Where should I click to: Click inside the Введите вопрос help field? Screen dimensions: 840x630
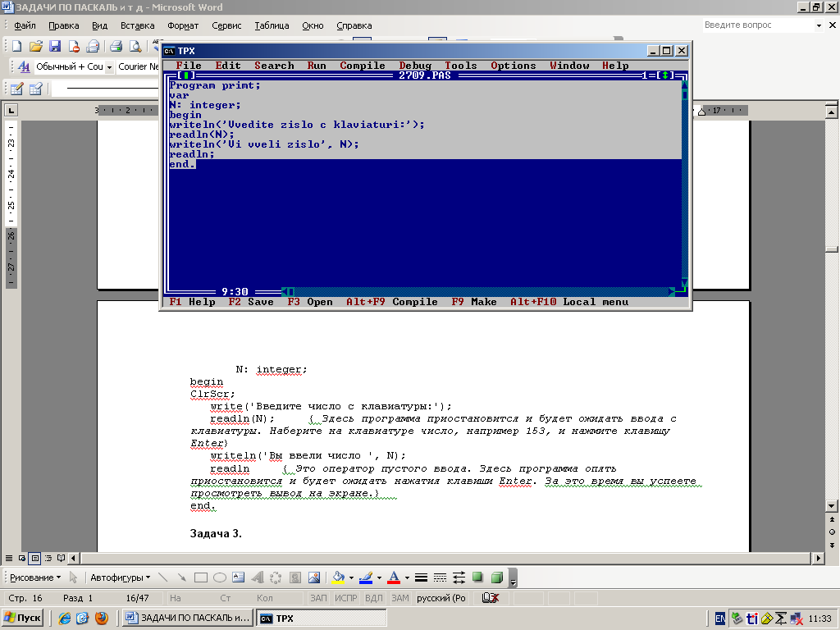pos(757,25)
